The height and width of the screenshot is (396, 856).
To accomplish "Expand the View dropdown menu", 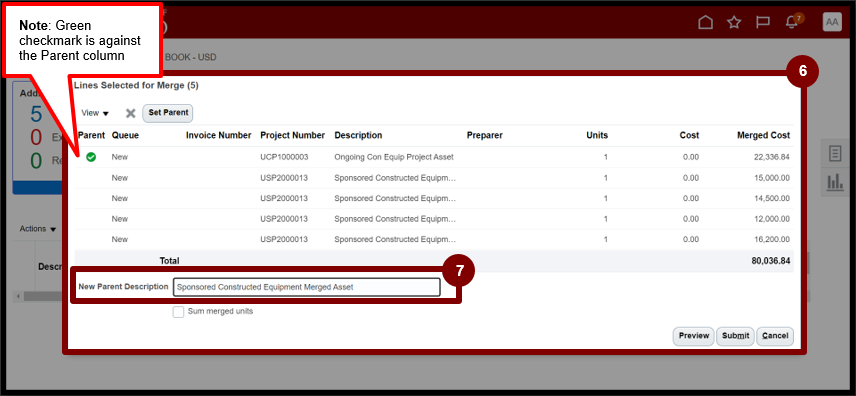I will [95, 113].
